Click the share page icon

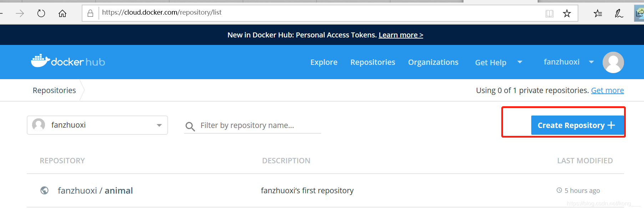pyautogui.click(x=639, y=14)
